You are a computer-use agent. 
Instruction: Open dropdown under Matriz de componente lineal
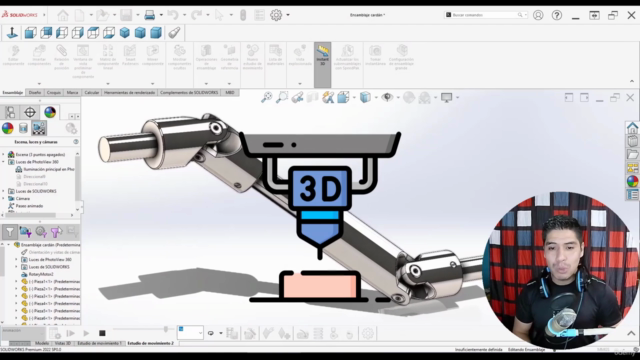pos(108,84)
